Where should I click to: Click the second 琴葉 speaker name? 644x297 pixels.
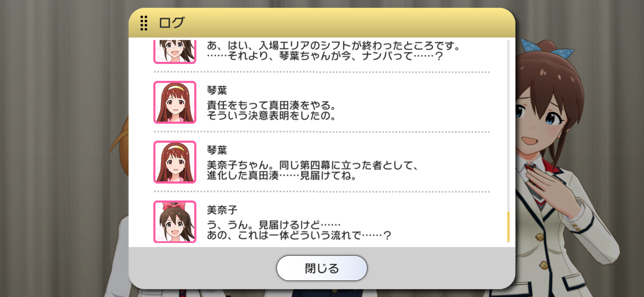point(217,150)
